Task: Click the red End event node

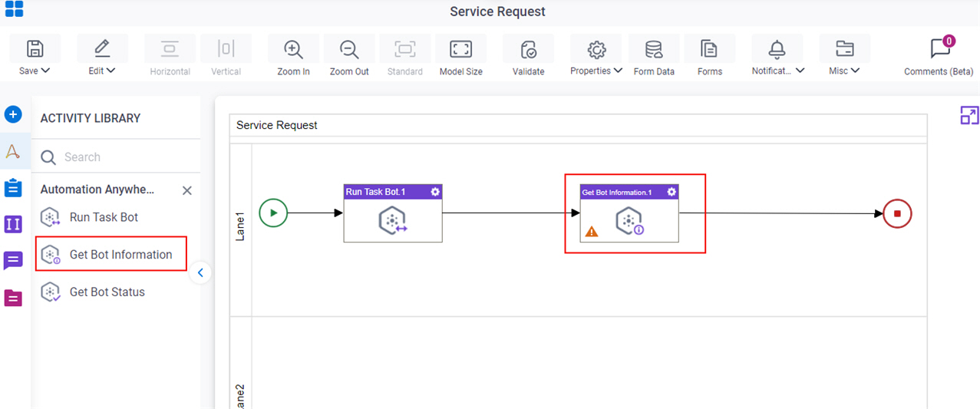Action: point(897,213)
